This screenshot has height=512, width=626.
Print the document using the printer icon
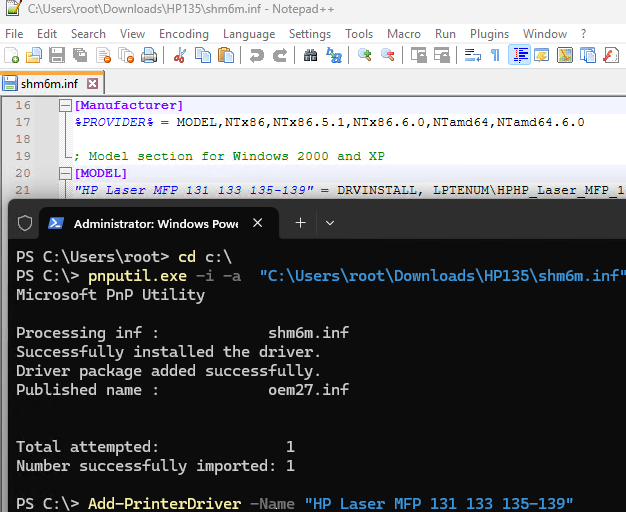148,56
